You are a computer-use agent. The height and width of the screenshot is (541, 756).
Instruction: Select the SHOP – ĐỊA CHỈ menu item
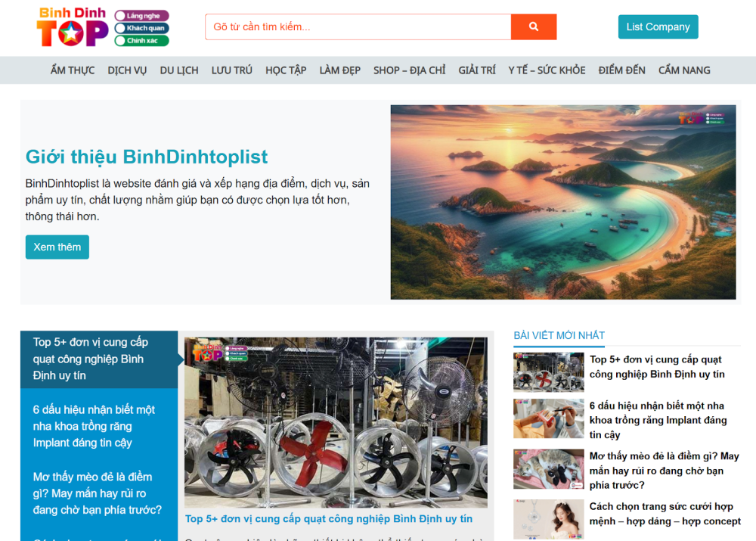click(x=409, y=70)
